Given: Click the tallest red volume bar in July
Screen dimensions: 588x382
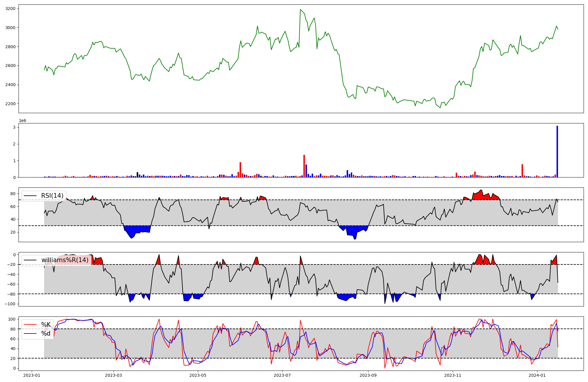Looking at the screenshot, I should pyautogui.click(x=304, y=166).
